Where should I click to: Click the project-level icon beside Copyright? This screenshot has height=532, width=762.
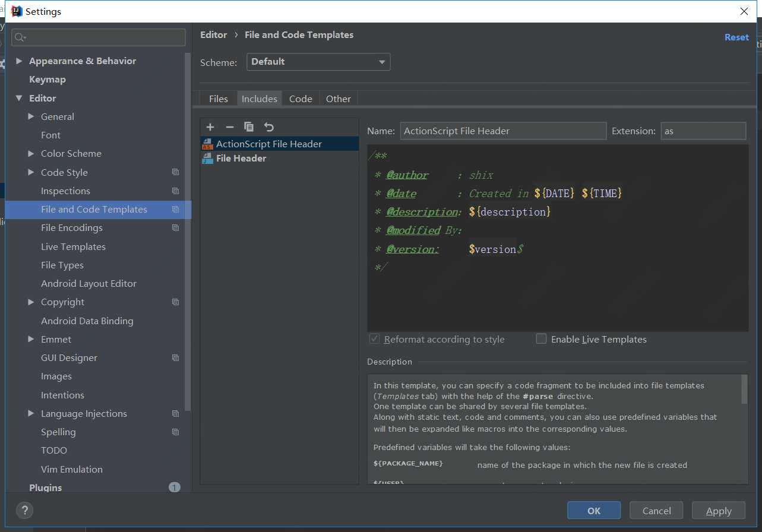point(175,302)
